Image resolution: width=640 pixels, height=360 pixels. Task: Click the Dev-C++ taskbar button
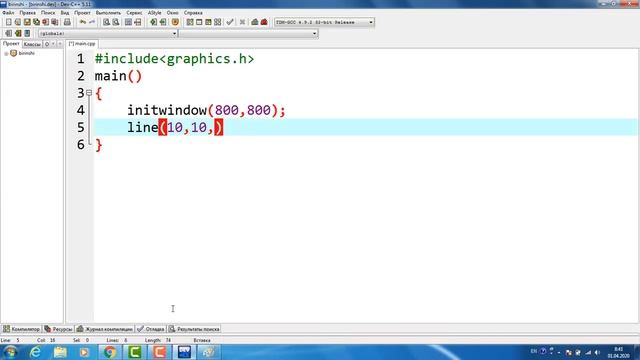[184, 352]
